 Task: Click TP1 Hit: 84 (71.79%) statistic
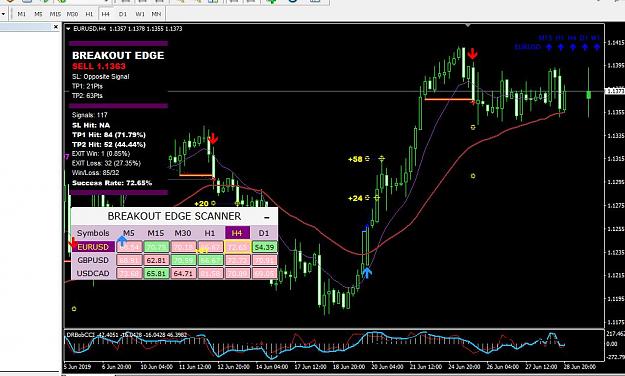click(x=109, y=135)
